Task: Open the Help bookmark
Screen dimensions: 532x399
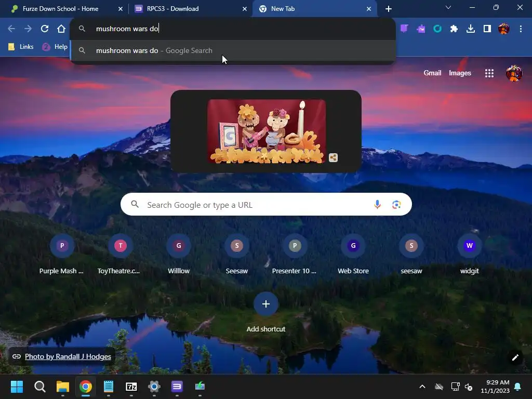Action: coord(55,47)
